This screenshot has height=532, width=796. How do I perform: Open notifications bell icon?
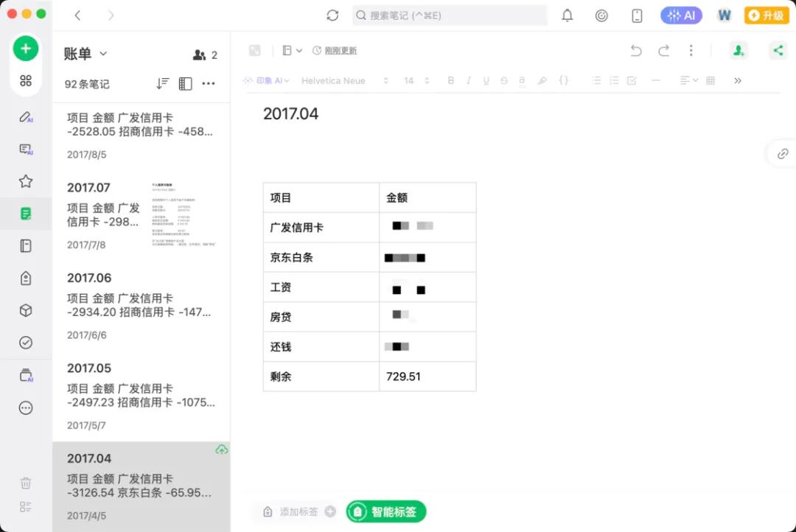[567, 15]
